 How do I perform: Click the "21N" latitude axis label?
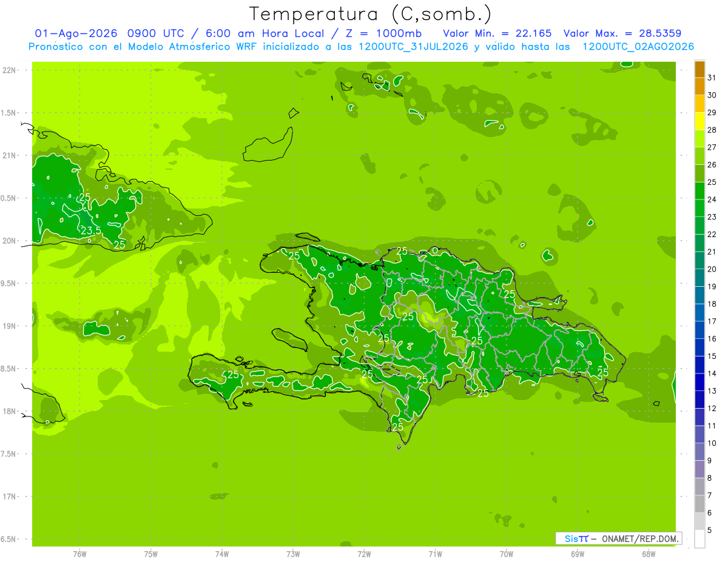coord(8,155)
